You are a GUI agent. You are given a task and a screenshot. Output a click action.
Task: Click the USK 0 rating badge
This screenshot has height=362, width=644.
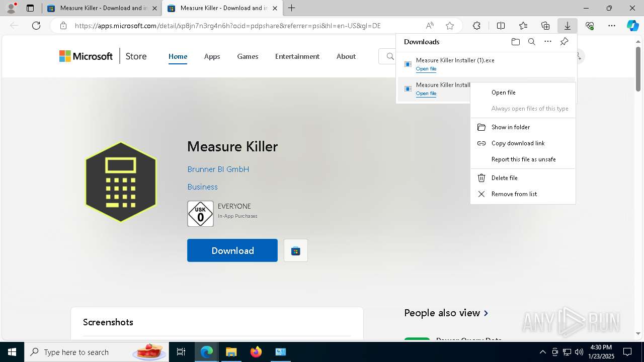tap(200, 214)
